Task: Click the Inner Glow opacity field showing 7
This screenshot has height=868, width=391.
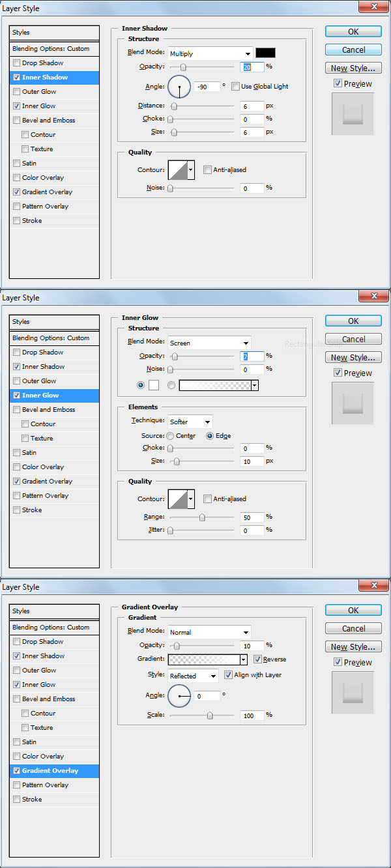Action: (251, 356)
